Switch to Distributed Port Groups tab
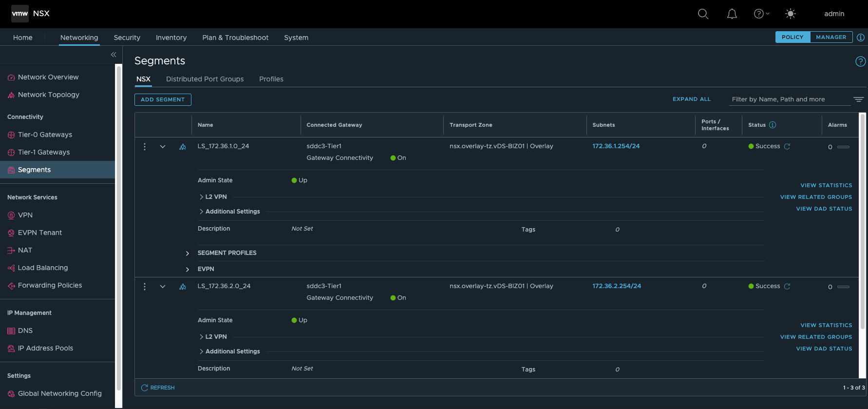The image size is (868, 409). [205, 79]
